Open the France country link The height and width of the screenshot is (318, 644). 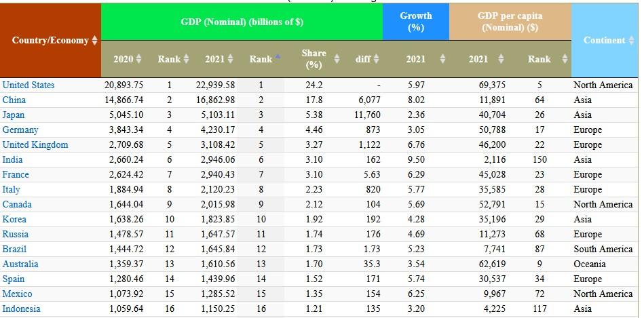coord(16,174)
